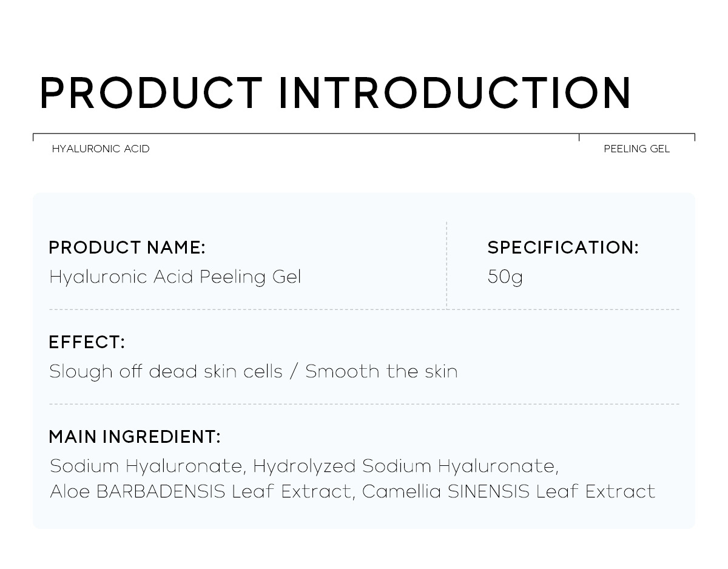Select the PEELING GEL label at top right

click(x=636, y=149)
